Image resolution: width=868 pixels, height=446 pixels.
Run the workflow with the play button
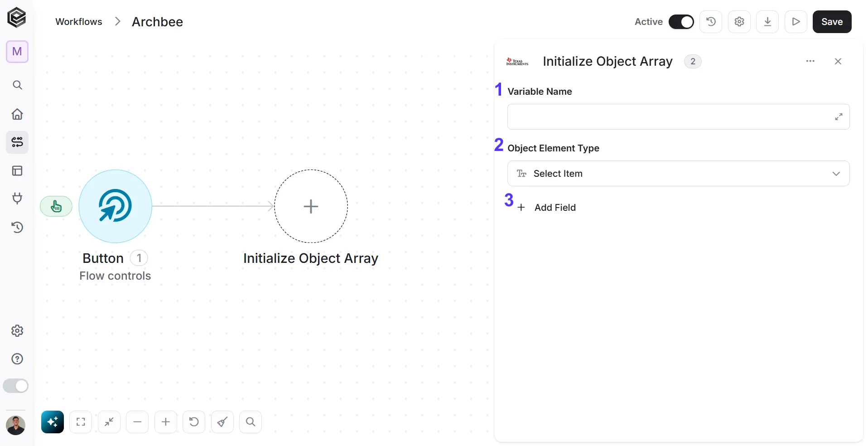pos(796,22)
